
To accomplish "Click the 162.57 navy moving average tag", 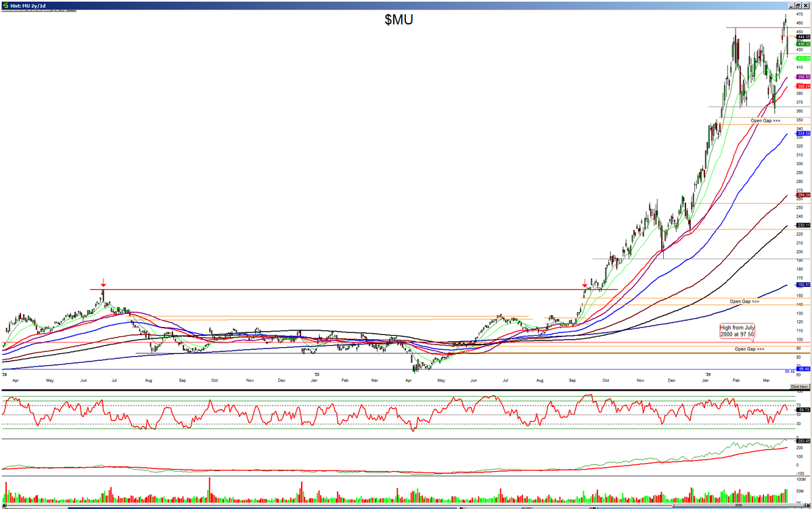I will point(803,285).
